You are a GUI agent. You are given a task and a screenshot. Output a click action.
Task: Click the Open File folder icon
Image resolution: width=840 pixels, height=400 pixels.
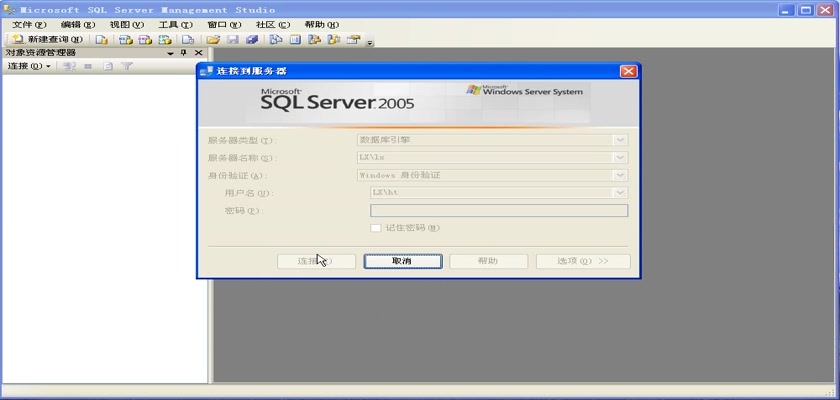tap(213, 40)
